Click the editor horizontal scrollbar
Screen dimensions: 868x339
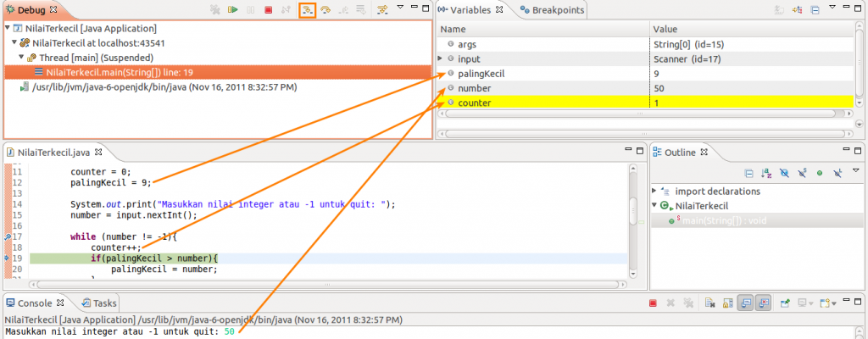329,284
